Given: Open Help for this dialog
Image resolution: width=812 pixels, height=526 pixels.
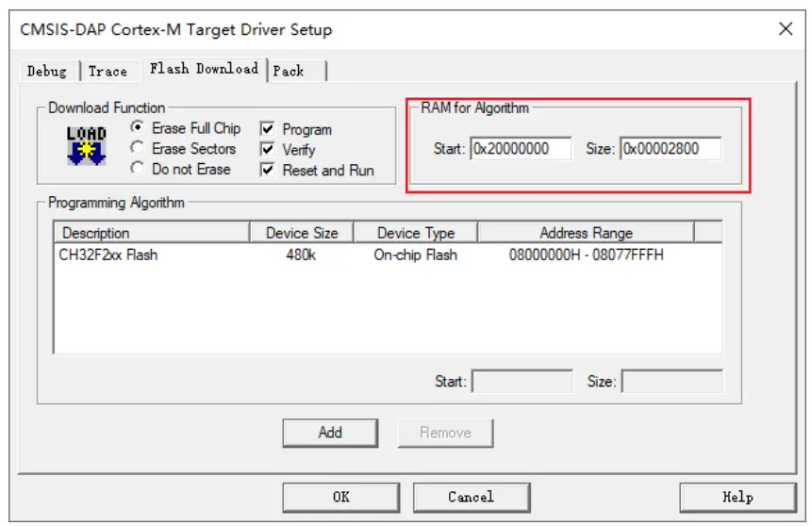Looking at the screenshot, I should point(737,498).
